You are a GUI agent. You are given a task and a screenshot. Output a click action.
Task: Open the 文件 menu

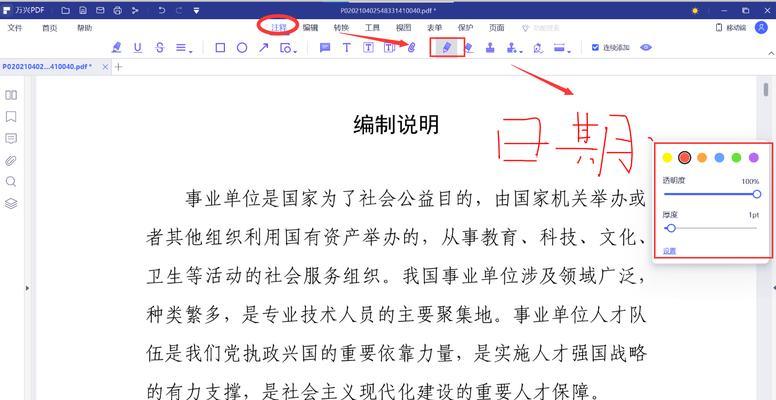[x=15, y=28]
